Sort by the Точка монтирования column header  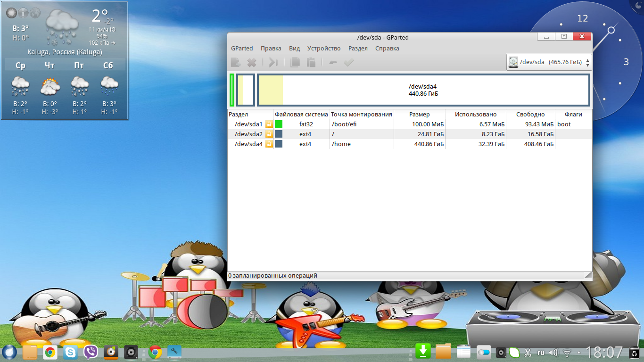tap(362, 115)
